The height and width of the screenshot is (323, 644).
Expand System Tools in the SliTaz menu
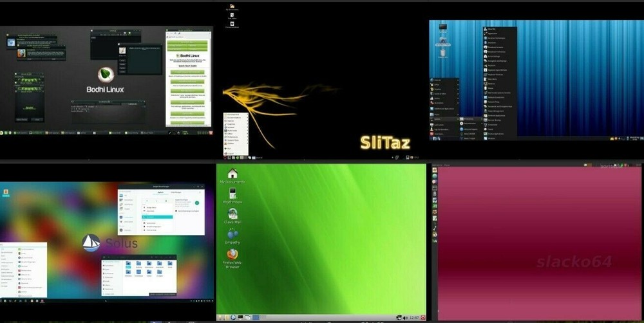click(x=236, y=140)
